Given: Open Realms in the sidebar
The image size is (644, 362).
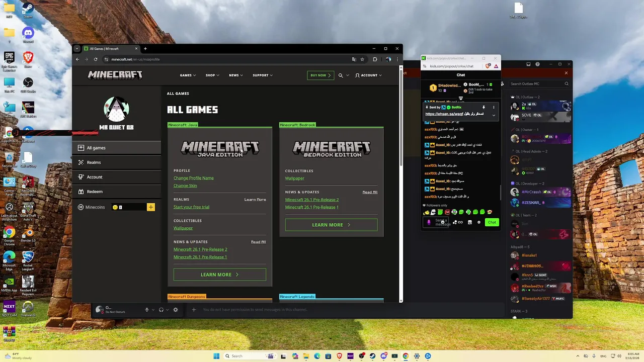Looking at the screenshot, I should point(117,162).
